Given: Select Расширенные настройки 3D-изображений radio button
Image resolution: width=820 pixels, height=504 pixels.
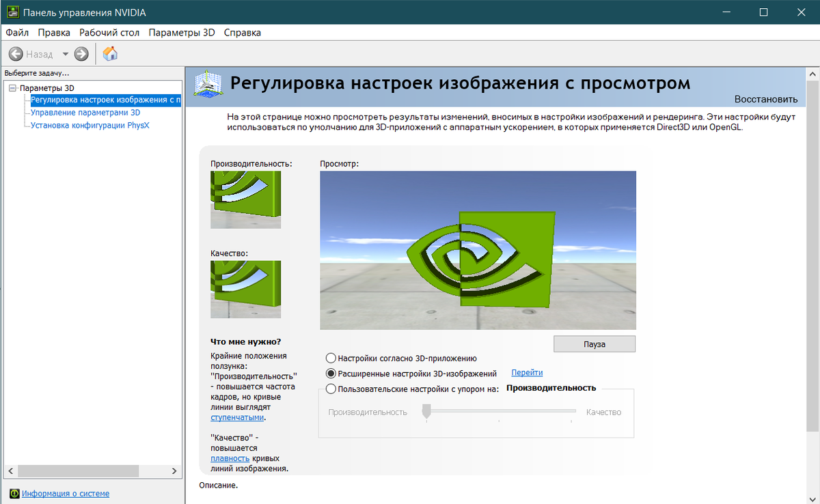Looking at the screenshot, I should (x=331, y=374).
